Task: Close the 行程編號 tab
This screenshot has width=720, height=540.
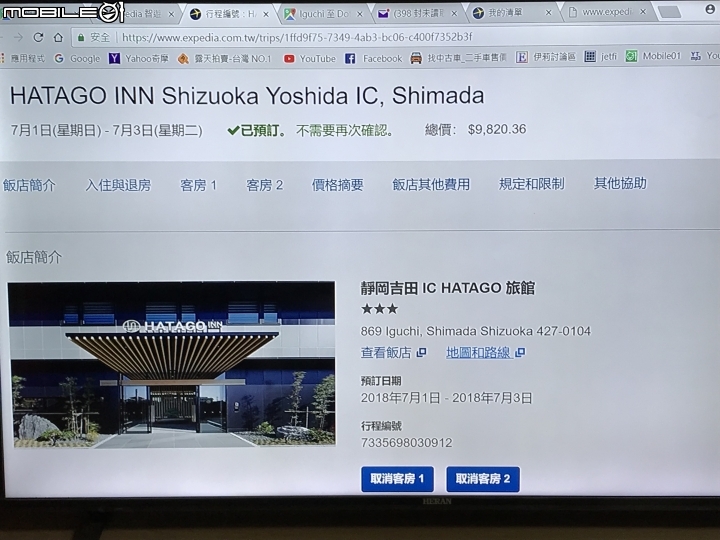Action: click(x=265, y=14)
